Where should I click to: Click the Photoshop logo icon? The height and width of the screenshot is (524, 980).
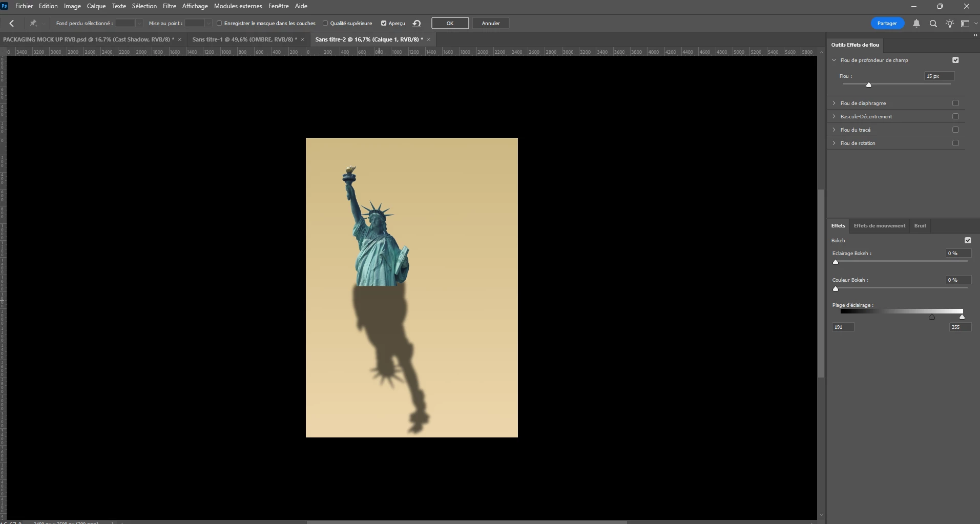click(x=5, y=6)
